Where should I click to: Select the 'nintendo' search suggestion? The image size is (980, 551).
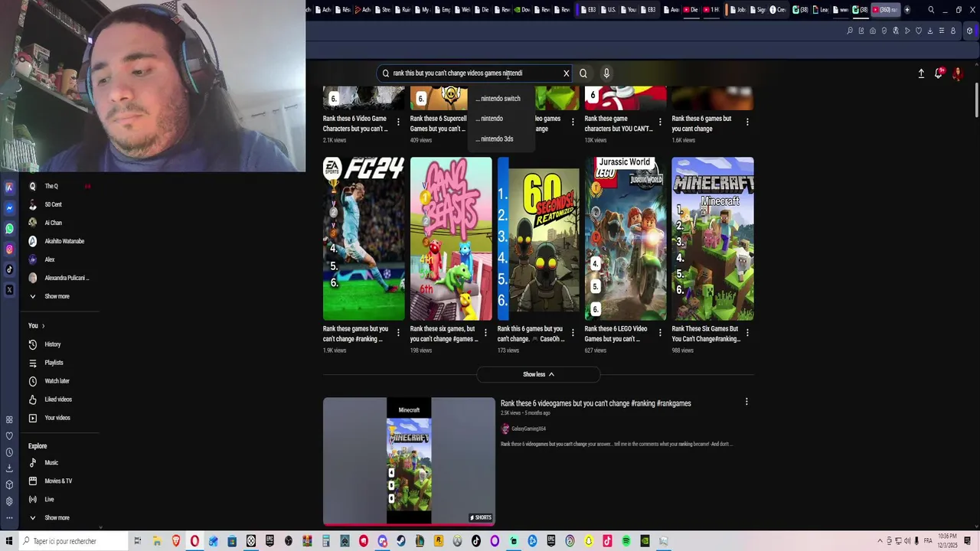(x=501, y=119)
